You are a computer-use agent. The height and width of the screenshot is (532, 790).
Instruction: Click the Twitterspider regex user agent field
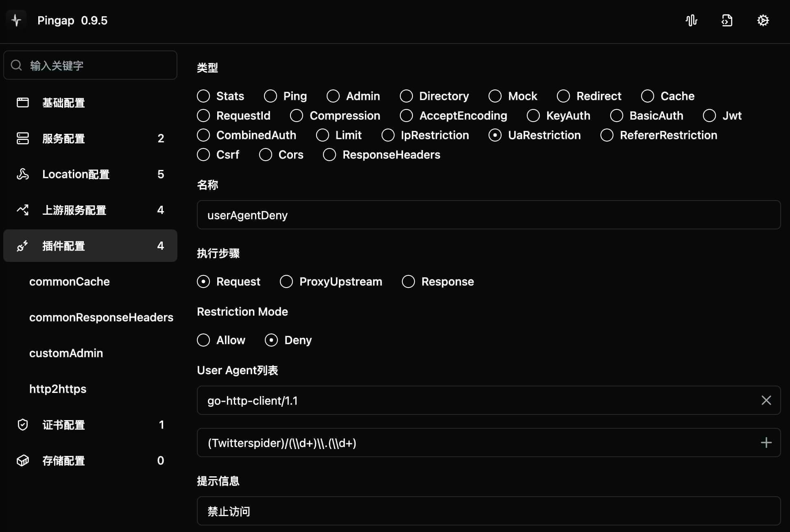[x=489, y=443]
